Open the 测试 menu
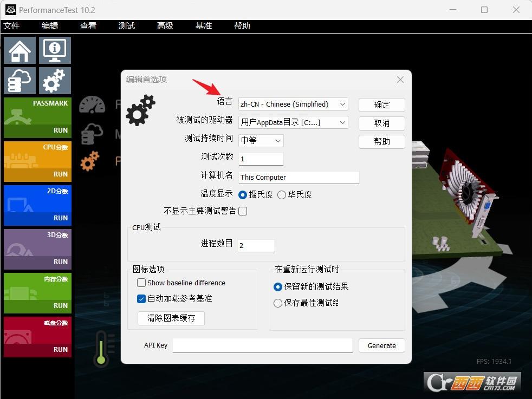Image resolution: width=532 pixels, height=399 pixels. [x=127, y=26]
